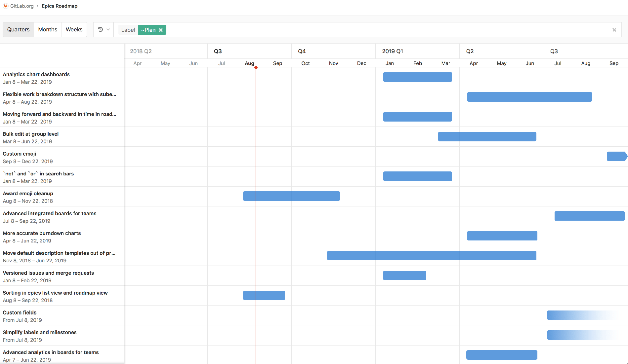Switch the roadmap to Months view
This screenshot has width=628, height=364.
pyautogui.click(x=47, y=29)
